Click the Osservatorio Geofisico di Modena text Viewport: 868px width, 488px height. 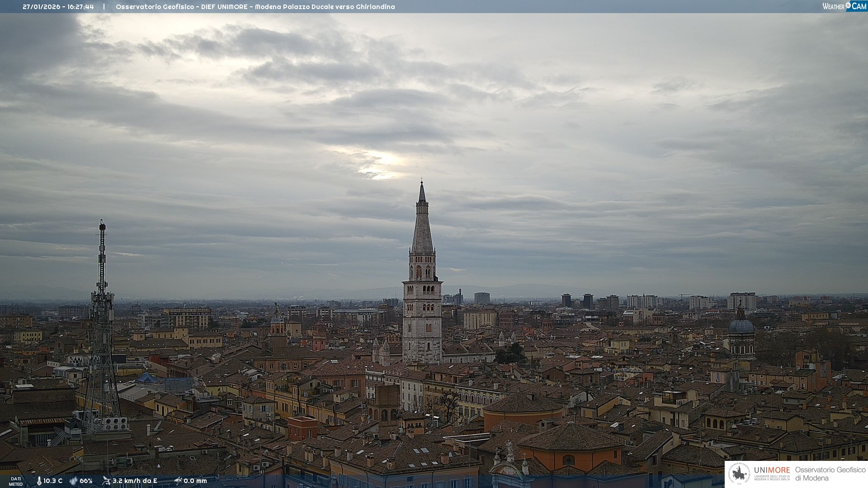coord(830,474)
